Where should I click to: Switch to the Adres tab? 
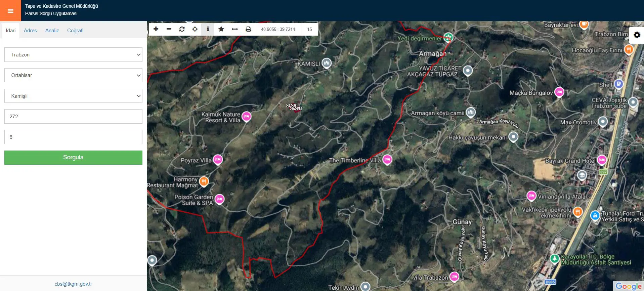(x=30, y=31)
